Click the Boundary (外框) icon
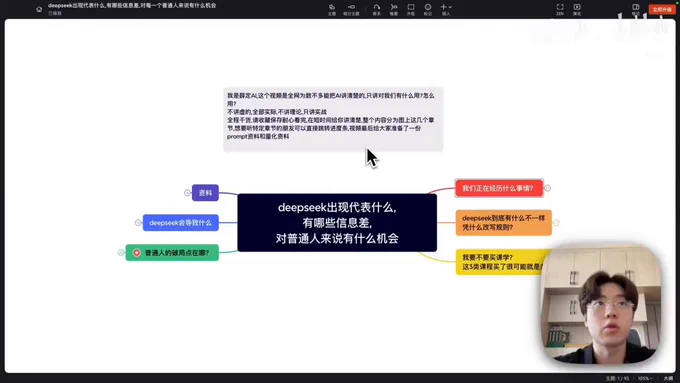 (x=411, y=9)
